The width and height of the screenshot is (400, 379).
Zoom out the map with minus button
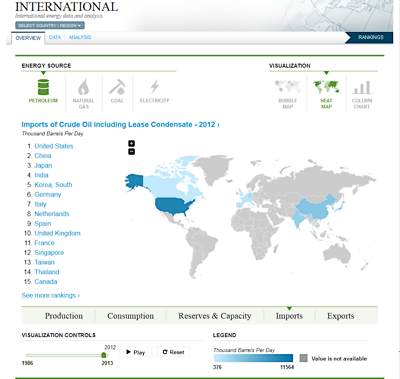pyautogui.click(x=132, y=152)
